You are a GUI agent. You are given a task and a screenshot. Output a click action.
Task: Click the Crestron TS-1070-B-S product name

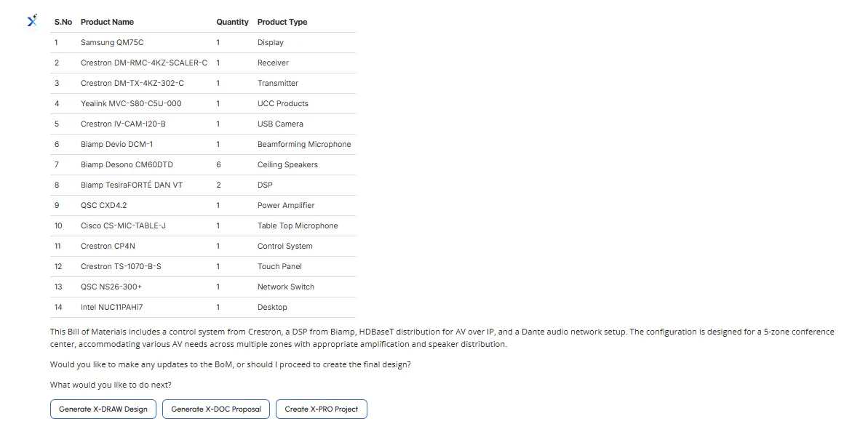pyautogui.click(x=121, y=267)
